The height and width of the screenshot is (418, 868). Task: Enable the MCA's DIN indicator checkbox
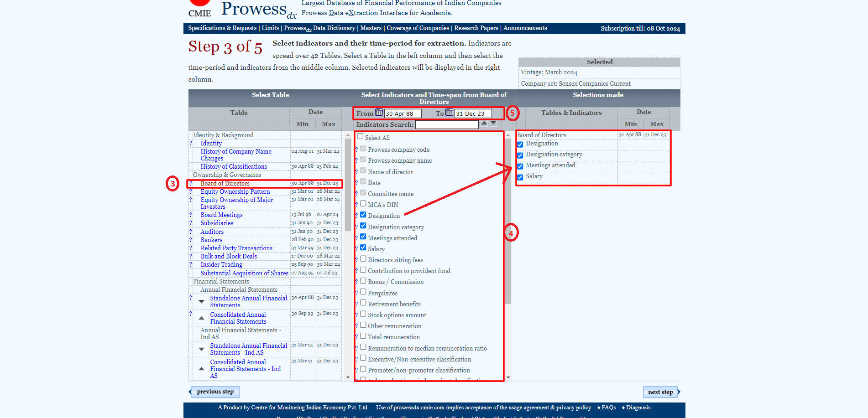pyautogui.click(x=363, y=204)
